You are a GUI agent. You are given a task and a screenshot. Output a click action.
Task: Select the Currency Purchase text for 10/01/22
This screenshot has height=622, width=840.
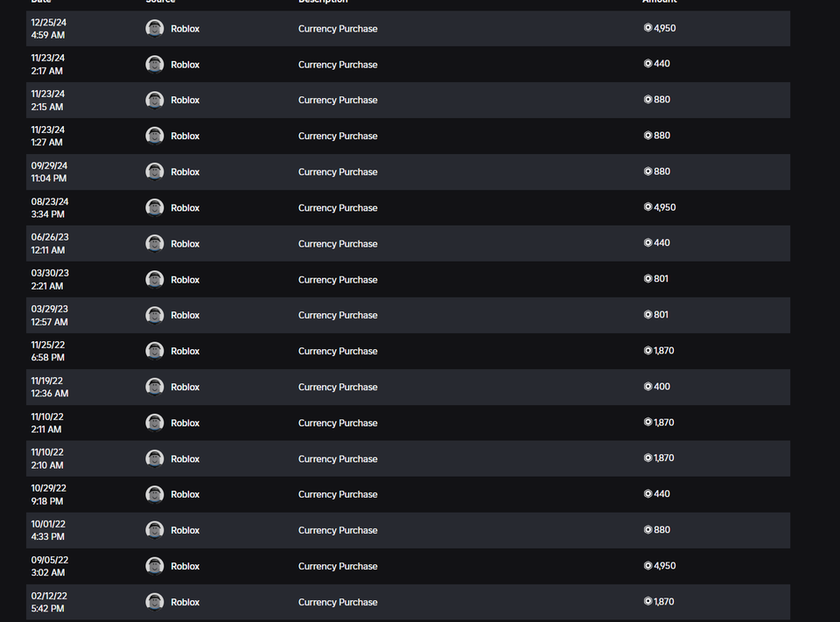click(x=338, y=531)
